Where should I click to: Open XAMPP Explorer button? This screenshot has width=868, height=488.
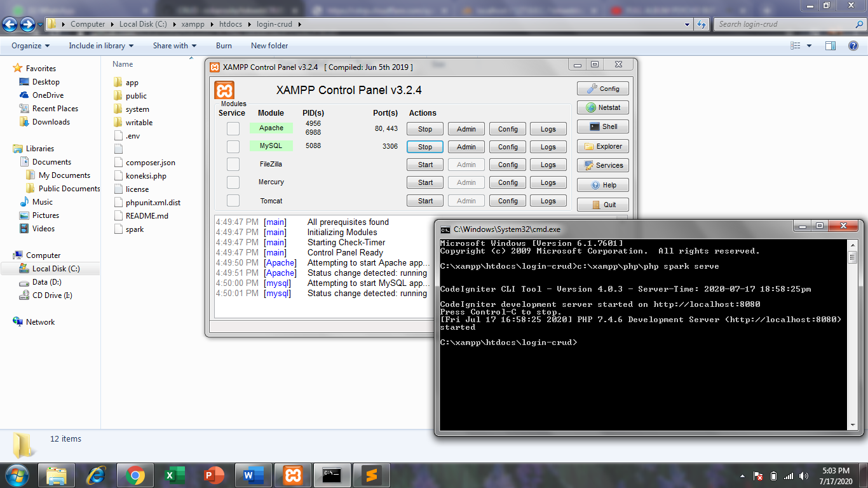click(x=603, y=146)
